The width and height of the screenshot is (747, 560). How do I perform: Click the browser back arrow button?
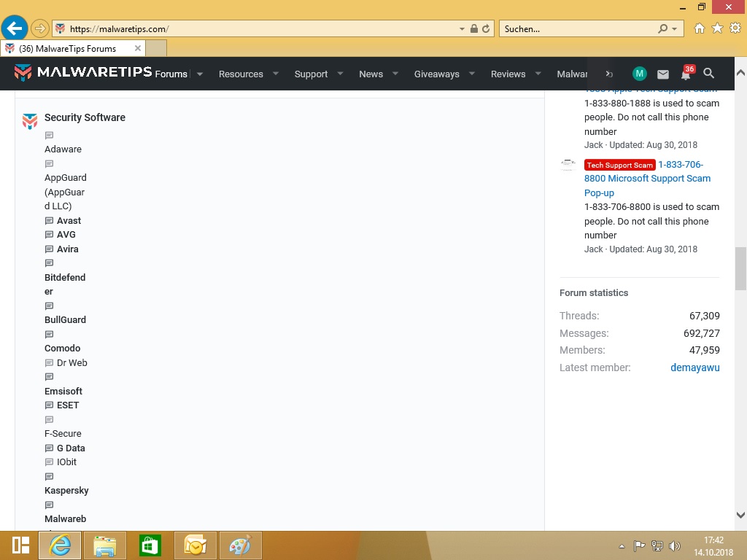[15, 28]
